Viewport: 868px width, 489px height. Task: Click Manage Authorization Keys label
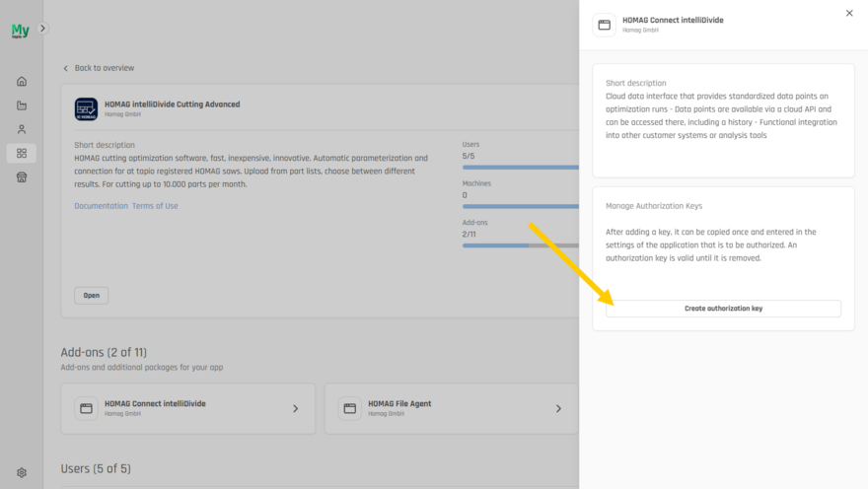654,206
